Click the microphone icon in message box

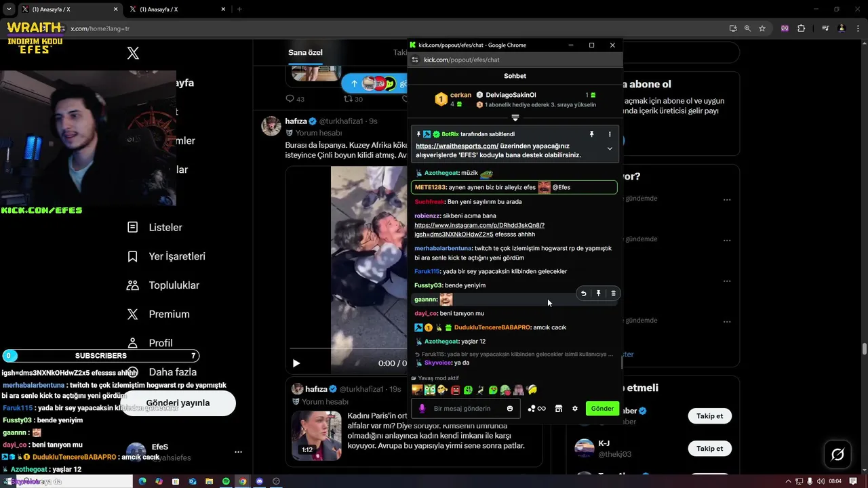tap(422, 408)
